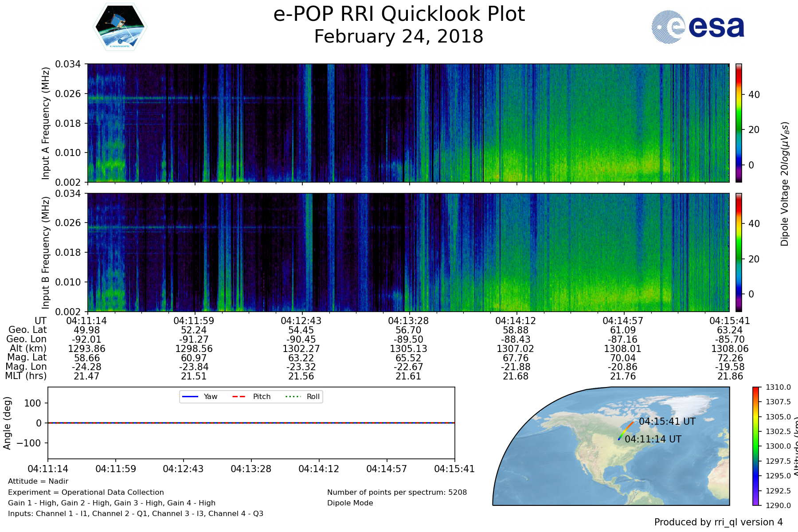Click the "Produced by rri_ql version 4" text

pyautogui.click(x=718, y=522)
